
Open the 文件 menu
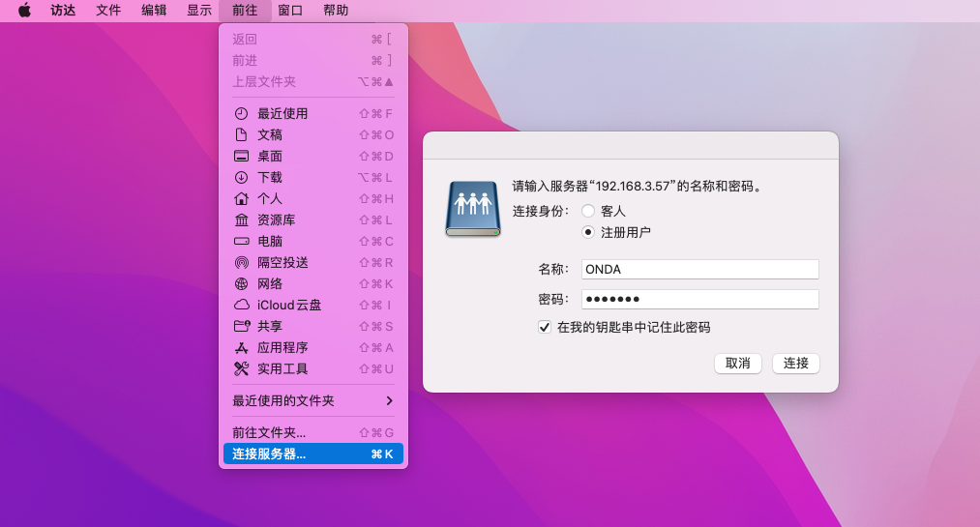(x=108, y=10)
